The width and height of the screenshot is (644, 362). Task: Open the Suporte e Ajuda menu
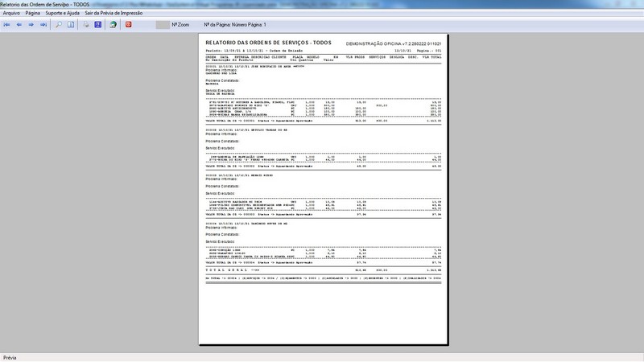[x=63, y=13]
